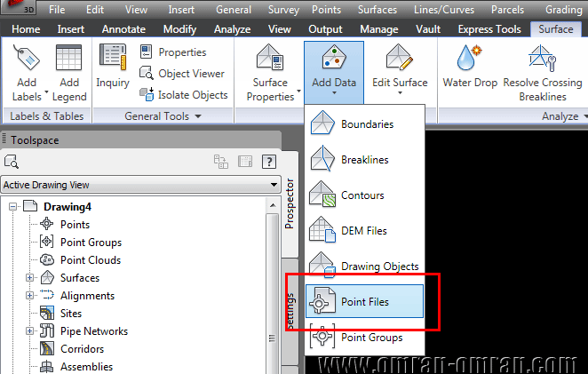Select Sites in the Prospector tree

pos(71,314)
